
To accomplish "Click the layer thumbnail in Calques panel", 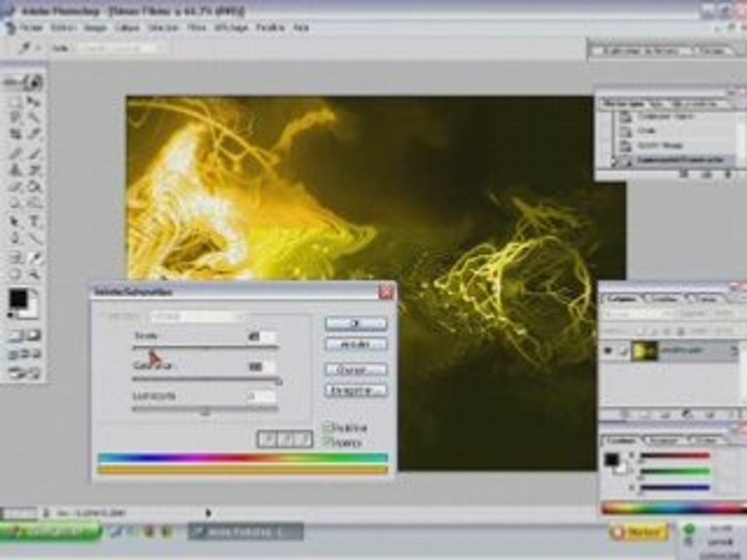I will pyautogui.click(x=644, y=351).
